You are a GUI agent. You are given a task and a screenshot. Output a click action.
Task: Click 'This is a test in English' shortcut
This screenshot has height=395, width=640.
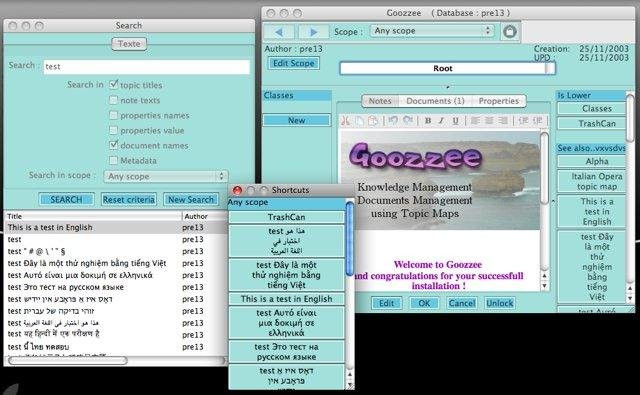[x=287, y=299]
